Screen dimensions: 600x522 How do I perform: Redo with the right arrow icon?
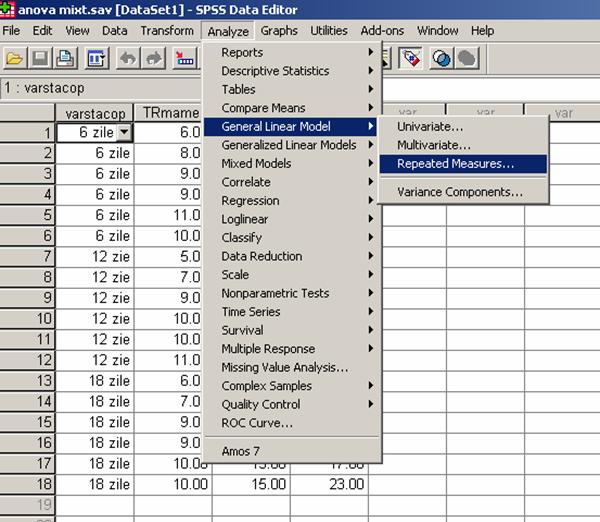(153, 59)
